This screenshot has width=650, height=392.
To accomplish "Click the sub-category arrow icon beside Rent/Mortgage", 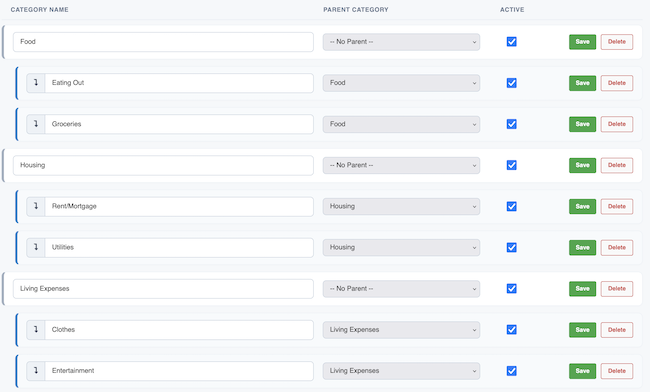I will [x=36, y=206].
